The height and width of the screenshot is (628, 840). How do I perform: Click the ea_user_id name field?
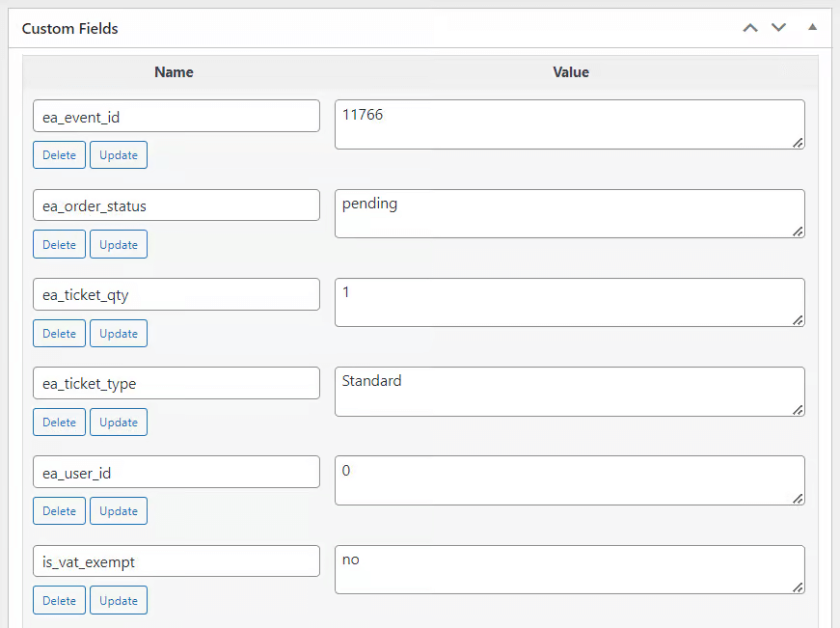click(x=176, y=472)
